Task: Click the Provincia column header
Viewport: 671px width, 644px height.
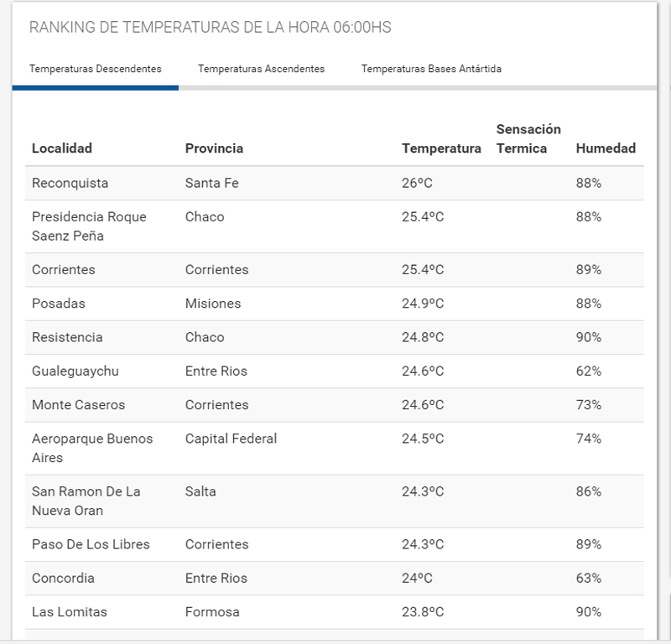Action: pos(214,148)
